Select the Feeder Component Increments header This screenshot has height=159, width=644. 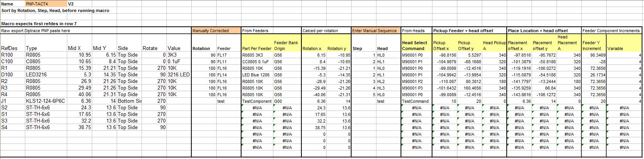611,31
